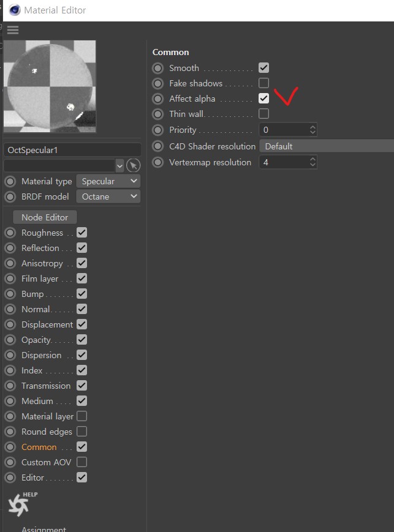
Task: Click the Vertexmap resolution stepper arrows
Action: [313, 162]
